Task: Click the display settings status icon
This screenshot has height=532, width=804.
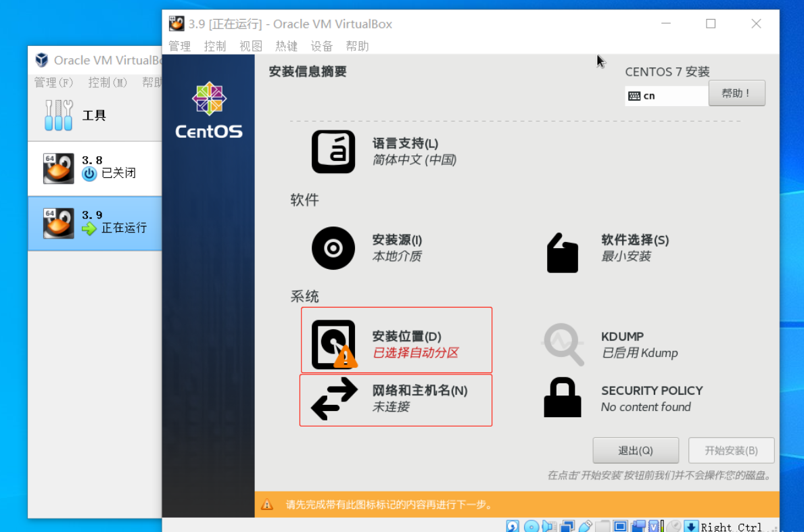Action: point(621,526)
